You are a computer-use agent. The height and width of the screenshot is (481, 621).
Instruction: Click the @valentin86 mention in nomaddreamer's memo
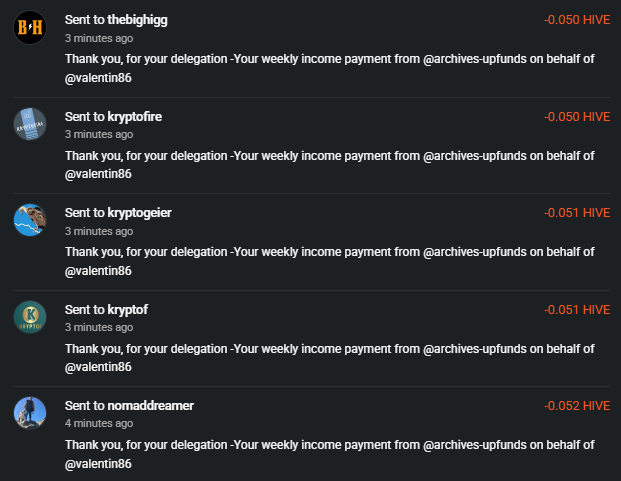pyautogui.click(x=98, y=464)
